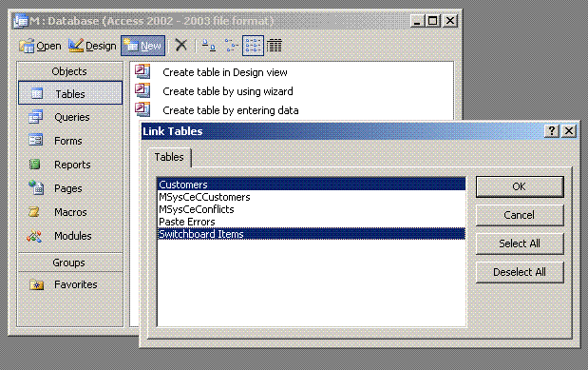Switch to Details view icon
The height and width of the screenshot is (370, 588).
click(275, 46)
